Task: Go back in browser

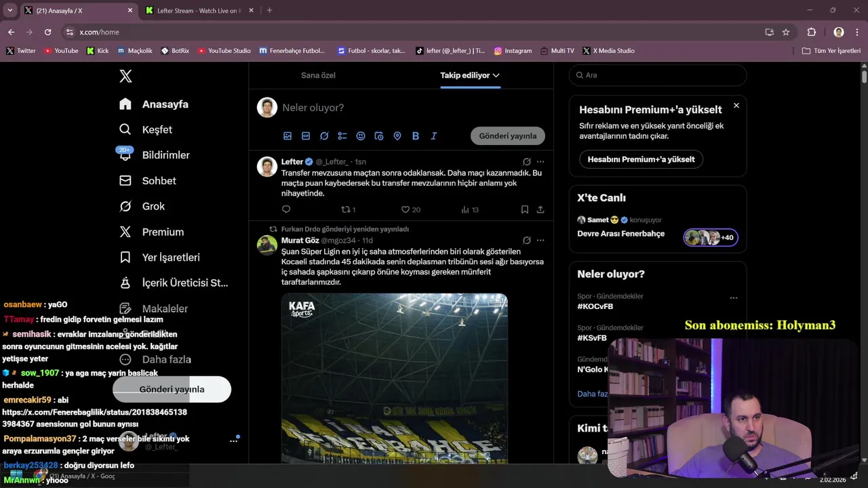Action: point(11,32)
